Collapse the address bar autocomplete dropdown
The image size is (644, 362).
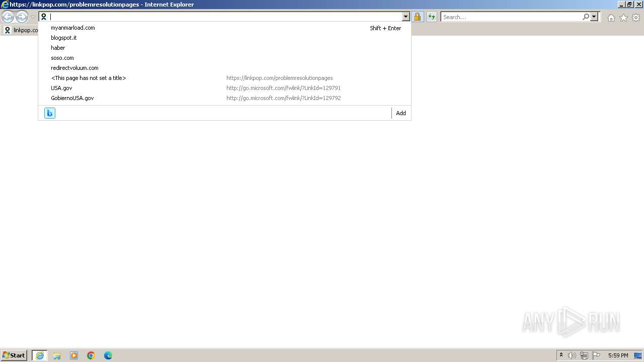406,17
